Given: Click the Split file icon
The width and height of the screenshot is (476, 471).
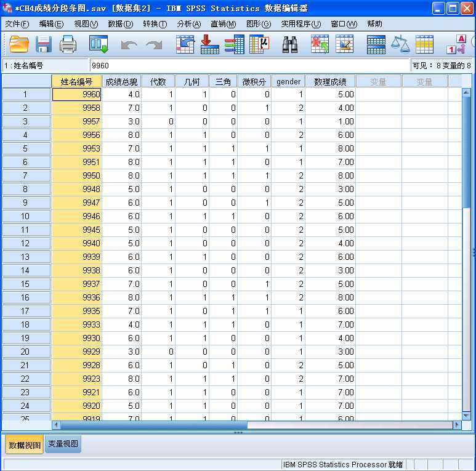Looking at the screenshot, I should tap(376, 44).
